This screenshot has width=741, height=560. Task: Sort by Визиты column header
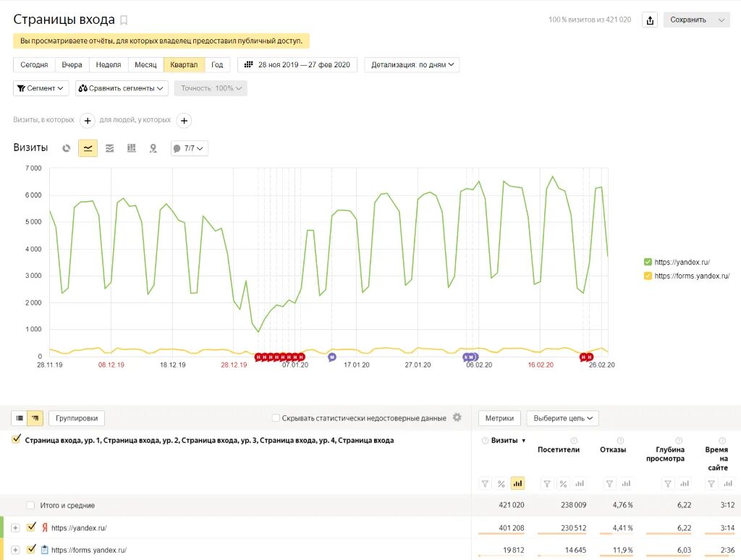coord(508,441)
